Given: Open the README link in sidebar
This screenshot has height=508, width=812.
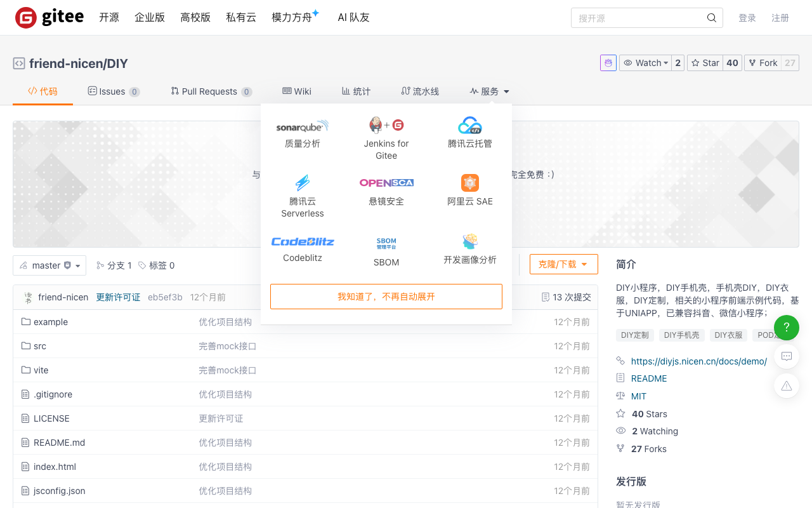Looking at the screenshot, I should coord(649,378).
